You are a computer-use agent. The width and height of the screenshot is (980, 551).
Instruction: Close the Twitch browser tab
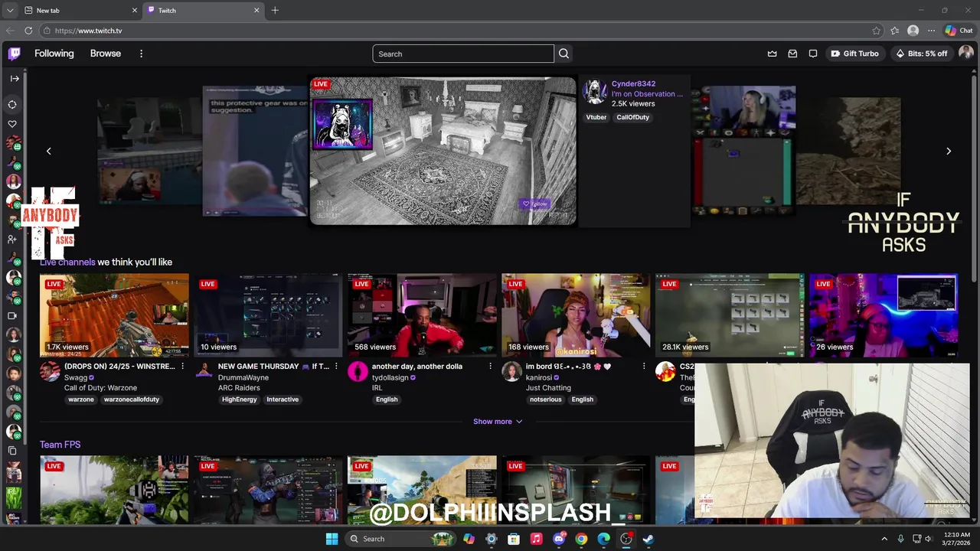257,10
